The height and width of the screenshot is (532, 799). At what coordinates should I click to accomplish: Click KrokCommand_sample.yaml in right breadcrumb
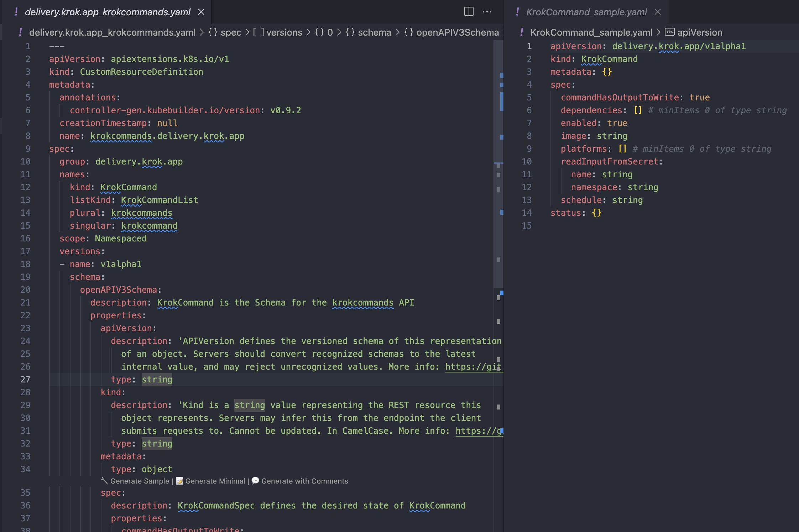[x=591, y=32]
